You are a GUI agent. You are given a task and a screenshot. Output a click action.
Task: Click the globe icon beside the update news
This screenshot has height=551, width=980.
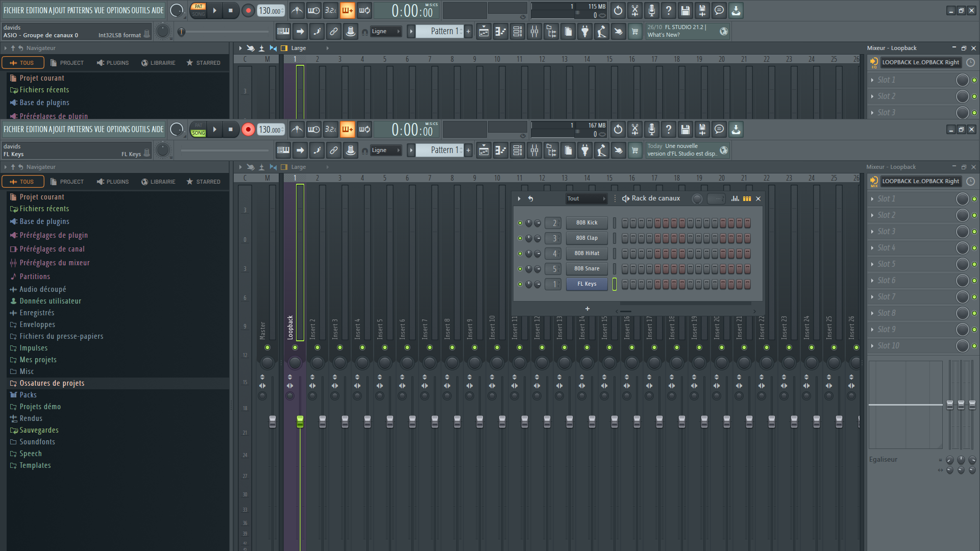(x=723, y=150)
